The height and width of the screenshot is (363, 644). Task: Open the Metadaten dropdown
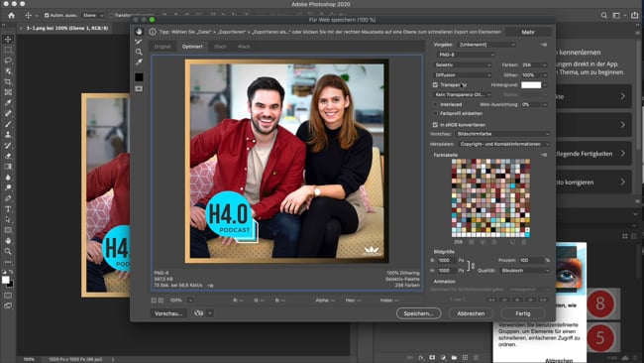pyautogui.click(x=504, y=144)
